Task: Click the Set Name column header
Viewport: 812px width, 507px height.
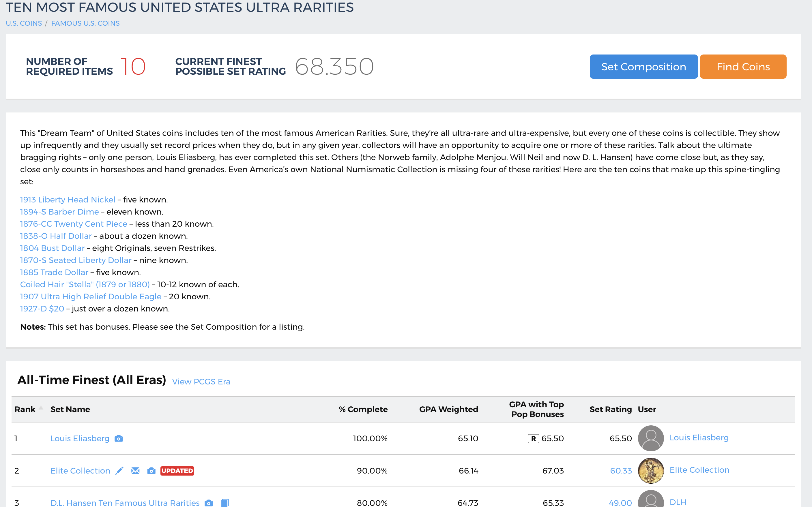Action: (x=70, y=409)
